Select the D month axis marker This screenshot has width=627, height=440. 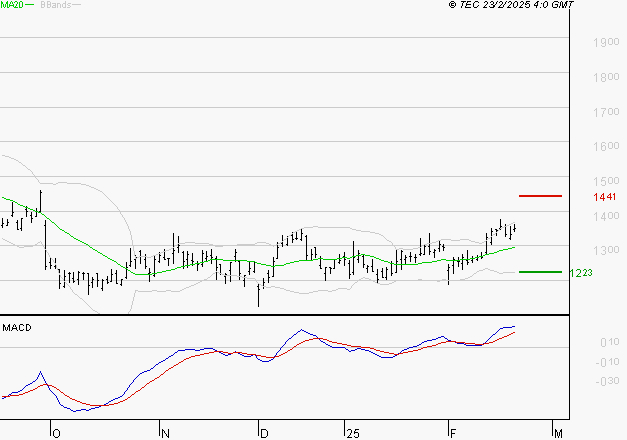point(262,433)
